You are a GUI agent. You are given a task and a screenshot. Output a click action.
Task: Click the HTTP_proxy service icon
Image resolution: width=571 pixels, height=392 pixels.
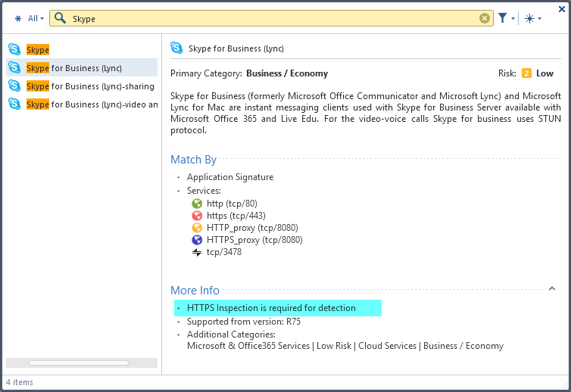coord(197,228)
